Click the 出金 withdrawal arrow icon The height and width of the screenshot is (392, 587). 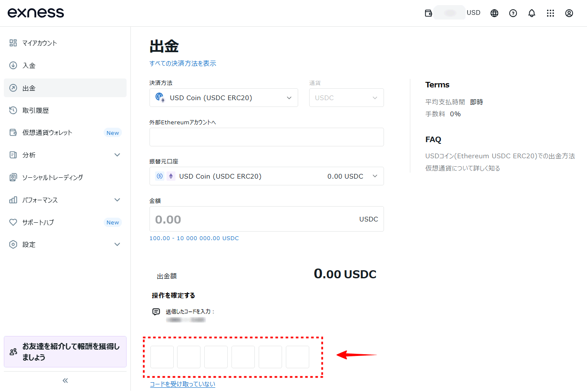click(13, 88)
